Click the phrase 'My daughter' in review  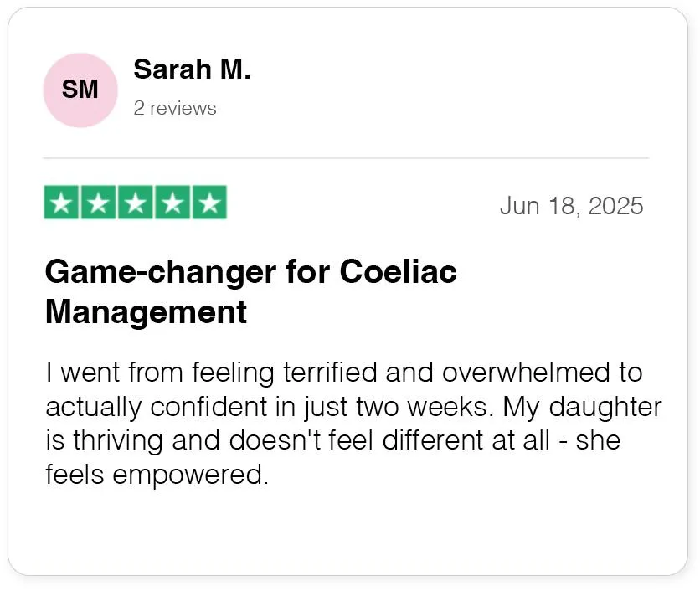[x=583, y=407]
